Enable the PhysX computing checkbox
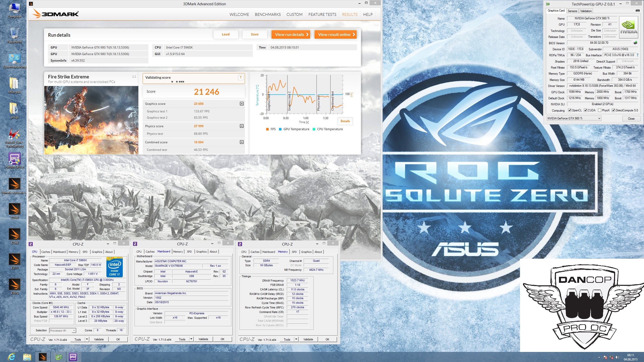Image resolution: width=644 pixels, height=362 pixels. point(600,110)
